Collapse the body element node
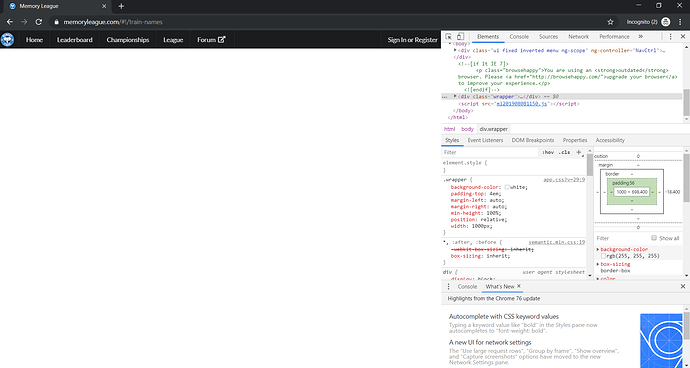This screenshot has width=690, height=368. [x=450, y=44]
